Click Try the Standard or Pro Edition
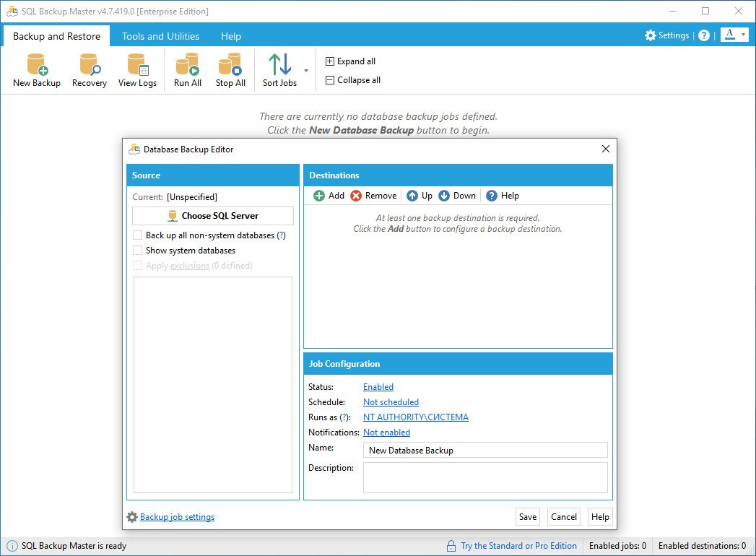This screenshot has width=756, height=556. tap(518, 545)
